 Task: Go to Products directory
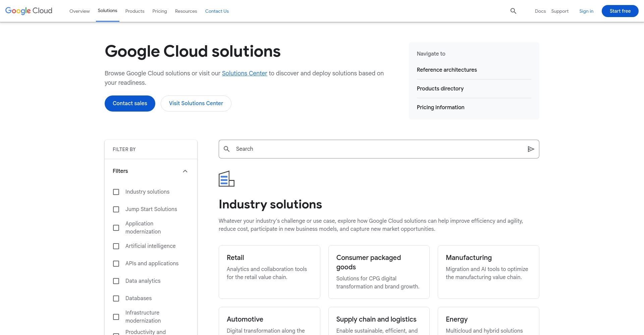440,88
